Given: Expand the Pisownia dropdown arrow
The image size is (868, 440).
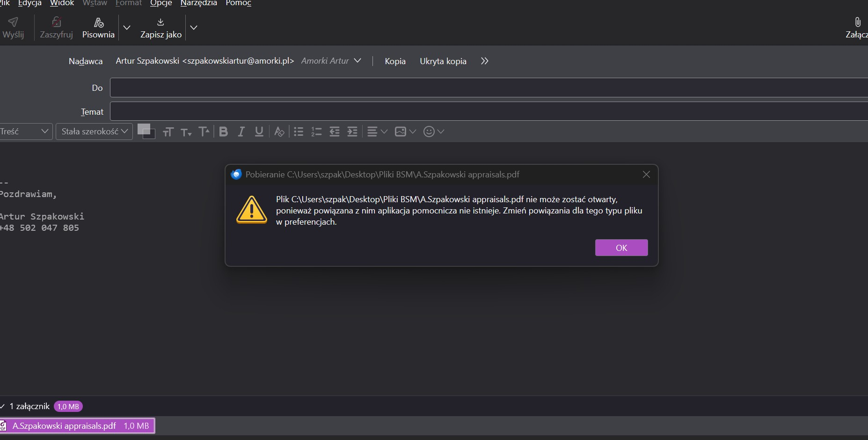Looking at the screenshot, I should tap(126, 28).
